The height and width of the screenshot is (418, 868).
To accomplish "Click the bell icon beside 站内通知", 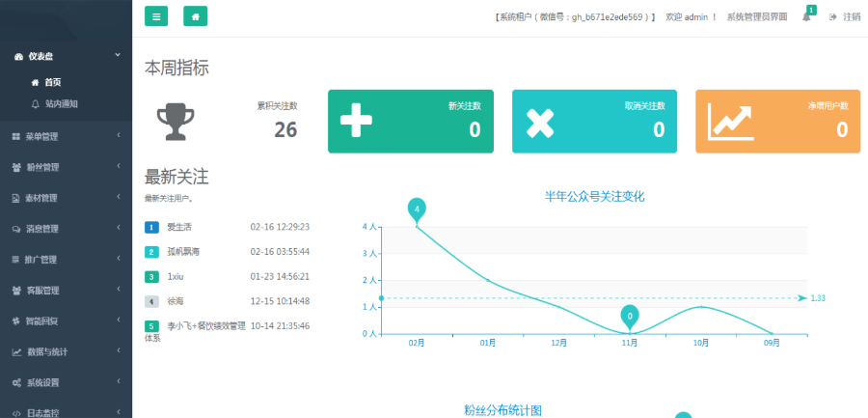I will [x=36, y=103].
